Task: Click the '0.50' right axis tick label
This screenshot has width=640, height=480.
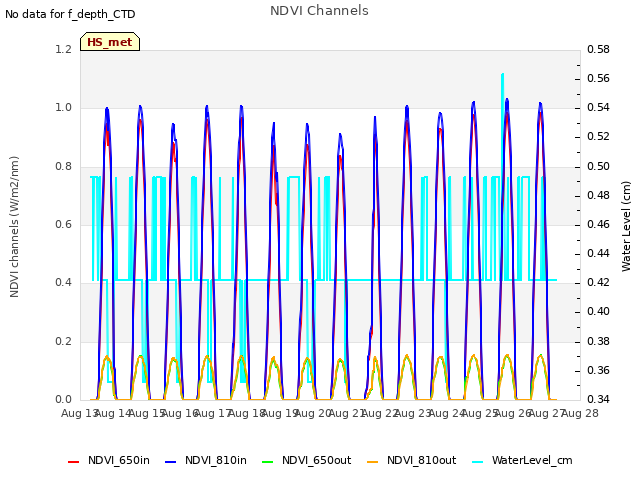Action: [x=598, y=166]
